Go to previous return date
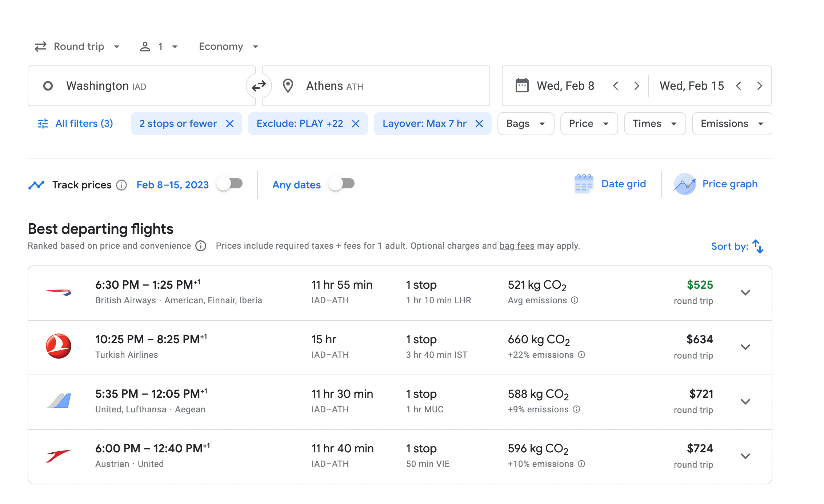Image resolution: width=824 pixels, height=504 pixels. (739, 86)
